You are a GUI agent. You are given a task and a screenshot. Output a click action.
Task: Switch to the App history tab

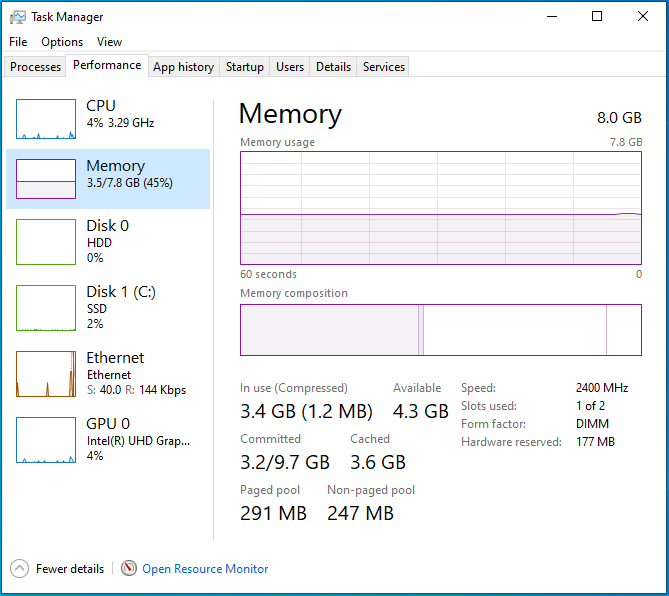coord(183,67)
